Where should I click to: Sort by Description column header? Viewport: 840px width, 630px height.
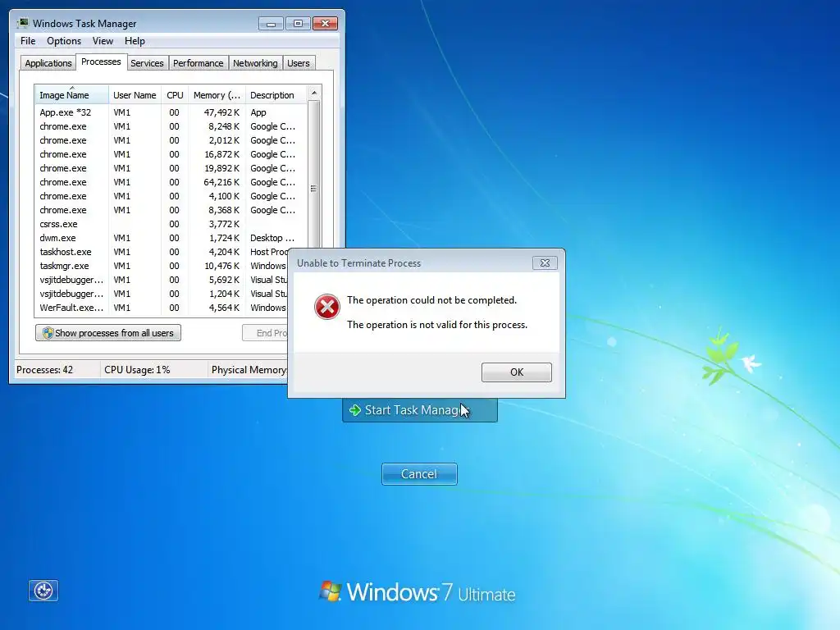pos(276,95)
